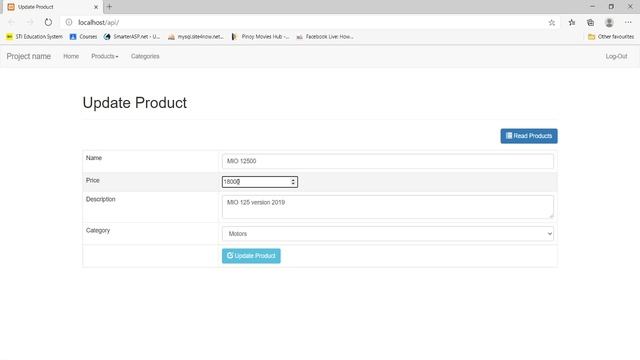Open STI Education System bookmark
The image size is (640, 360).
35,37
